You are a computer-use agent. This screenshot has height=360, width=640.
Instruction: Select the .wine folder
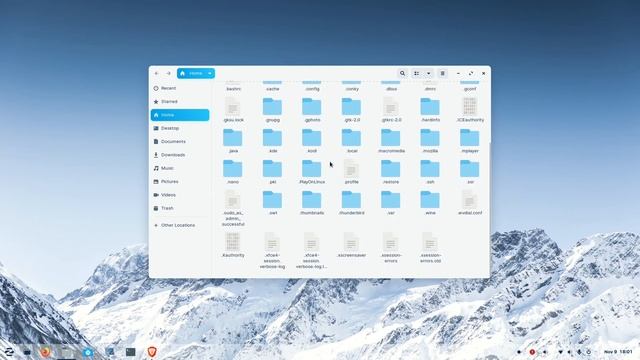tap(430, 200)
